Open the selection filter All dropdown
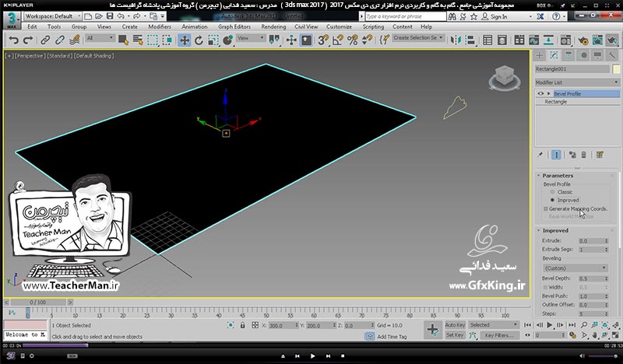The image size is (623, 364). [x=100, y=38]
